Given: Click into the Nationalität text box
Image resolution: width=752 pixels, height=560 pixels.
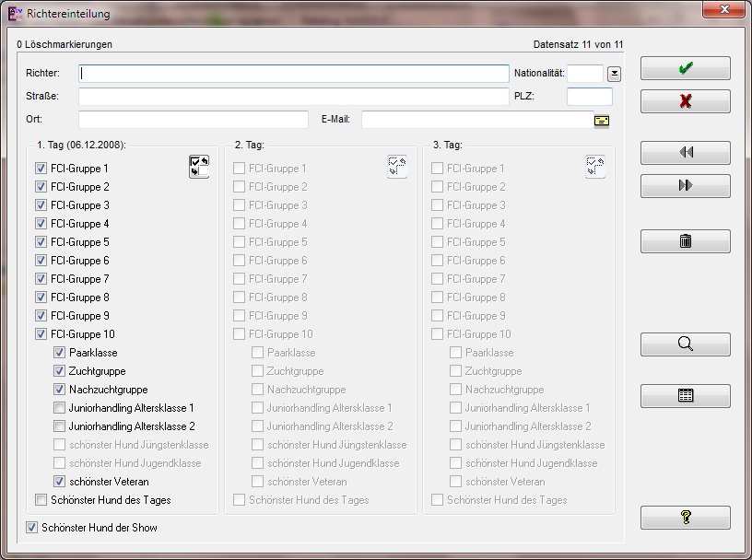Looking at the screenshot, I should [585, 74].
